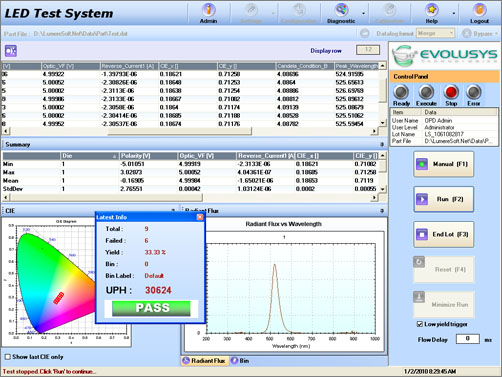
Task: Click the Execute indicator light
Action: pyautogui.click(x=426, y=92)
